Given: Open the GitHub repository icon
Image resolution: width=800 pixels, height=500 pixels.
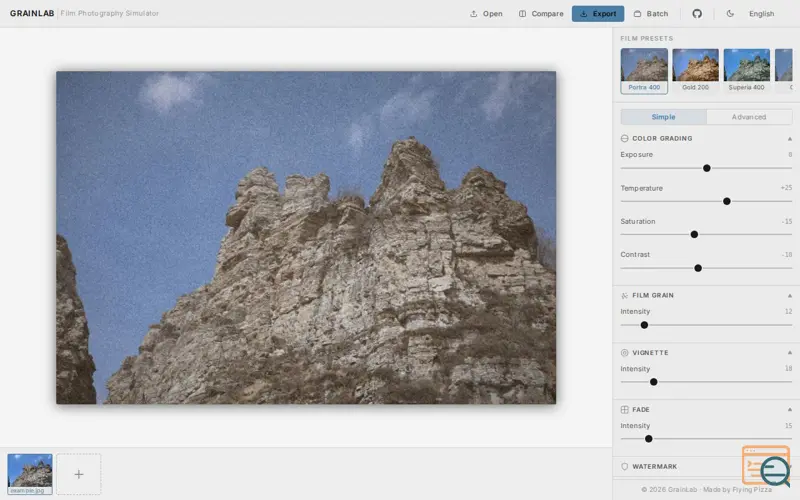Looking at the screenshot, I should click(697, 14).
